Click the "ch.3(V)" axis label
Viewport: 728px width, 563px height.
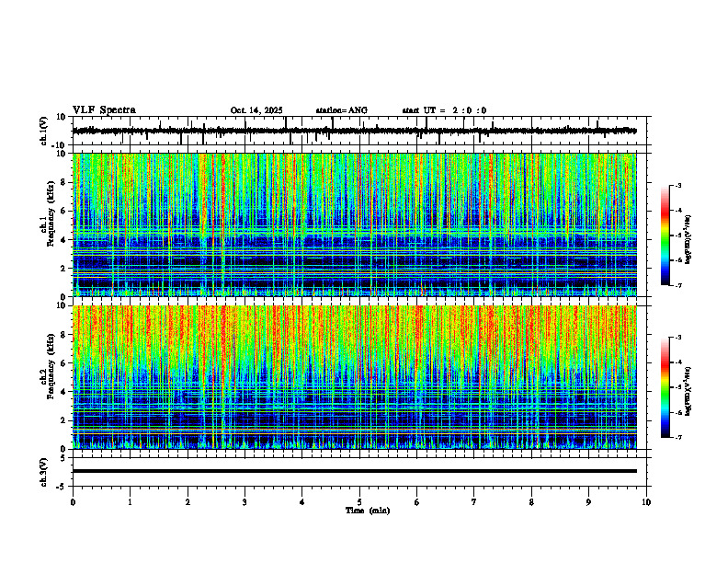coord(44,472)
